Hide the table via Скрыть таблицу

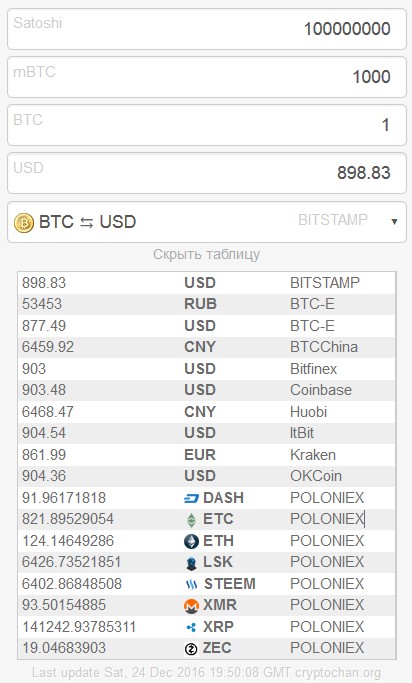206,254
